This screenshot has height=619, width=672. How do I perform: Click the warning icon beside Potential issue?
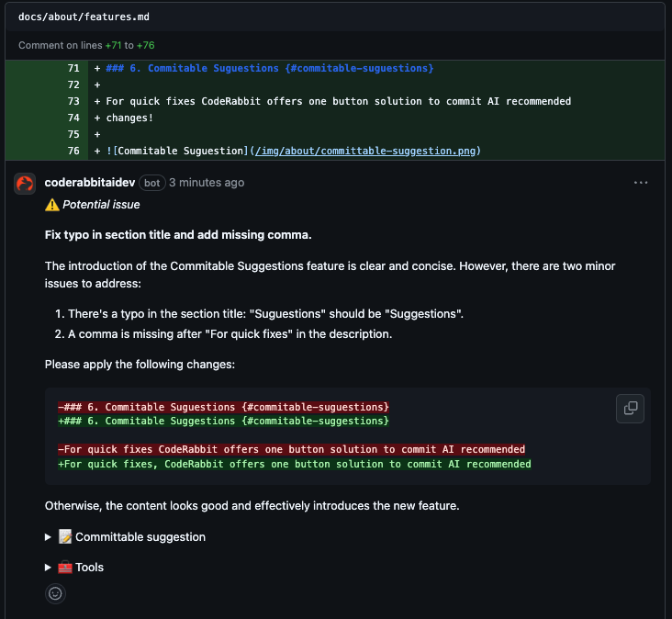coord(52,205)
